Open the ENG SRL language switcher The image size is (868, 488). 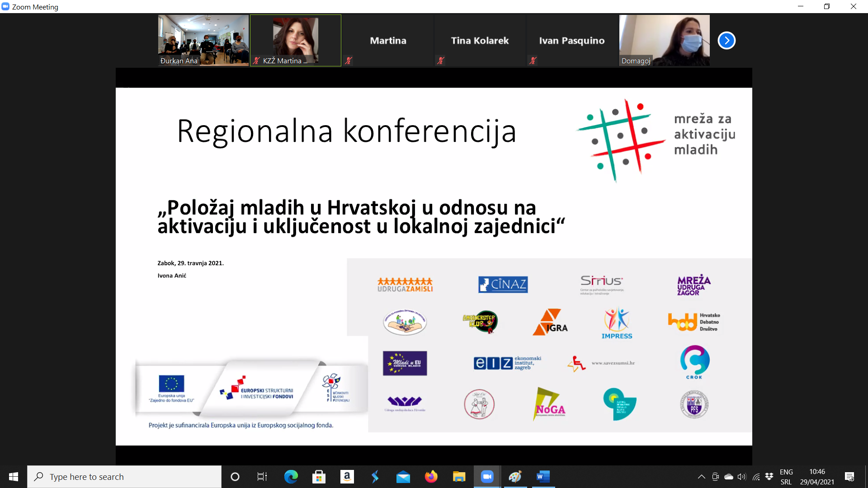coord(786,477)
